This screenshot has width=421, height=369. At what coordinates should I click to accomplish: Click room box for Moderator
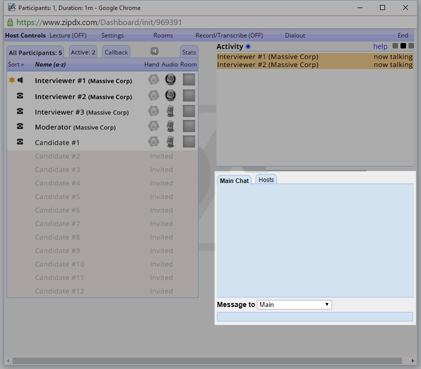[189, 126]
